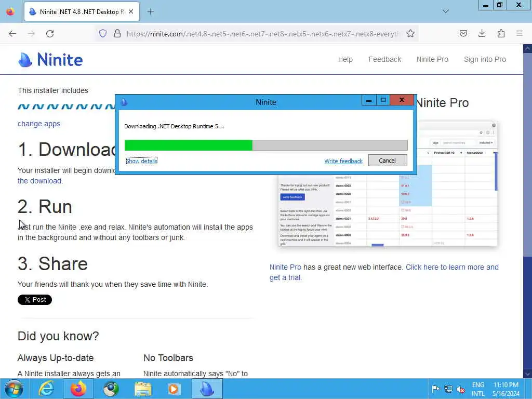Image resolution: width=532 pixels, height=399 pixels.
Task: Click the 'the download.' link
Action: point(41,181)
